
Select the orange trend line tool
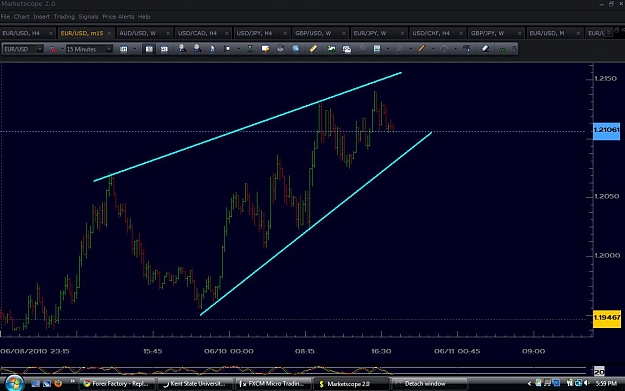tap(422, 49)
